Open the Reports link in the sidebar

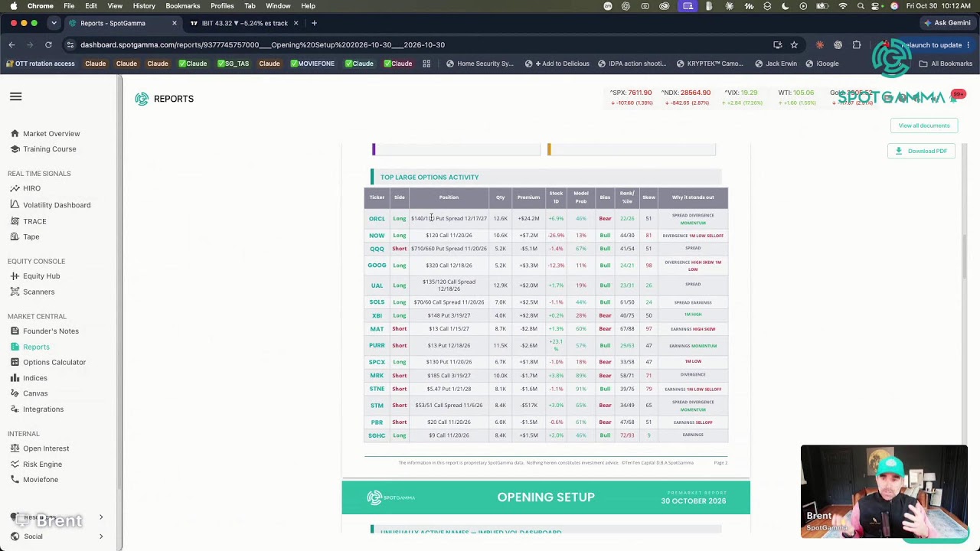[36, 347]
